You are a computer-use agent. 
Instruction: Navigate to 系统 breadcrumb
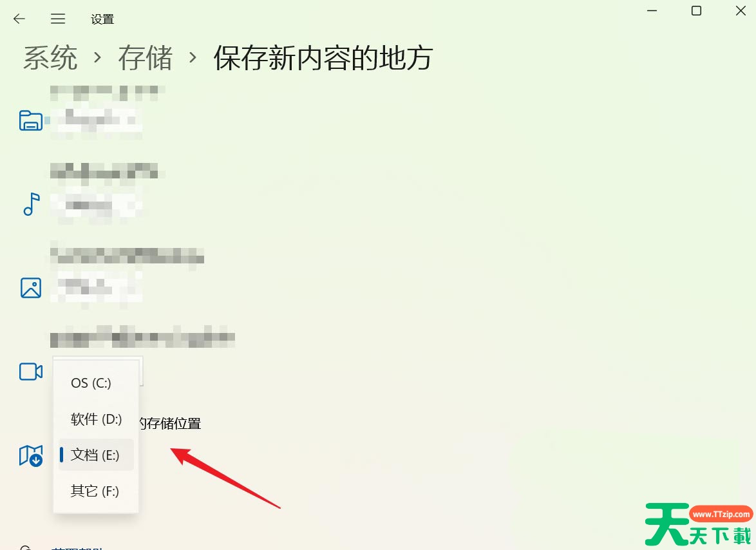pos(50,58)
